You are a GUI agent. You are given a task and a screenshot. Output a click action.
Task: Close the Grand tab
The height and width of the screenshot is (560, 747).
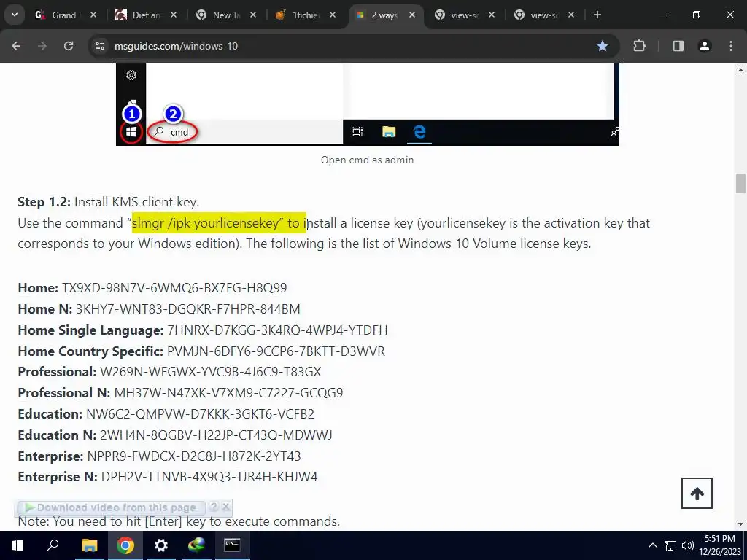tap(93, 15)
